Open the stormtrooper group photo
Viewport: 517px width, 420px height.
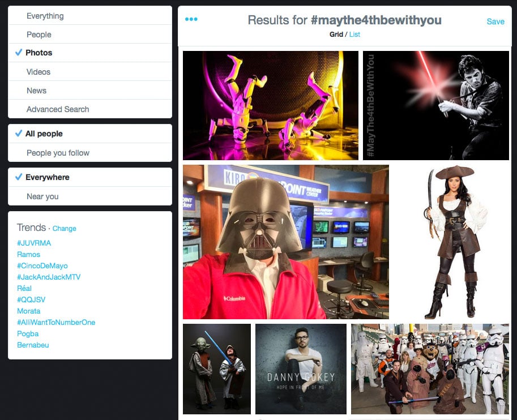coord(430,369)
